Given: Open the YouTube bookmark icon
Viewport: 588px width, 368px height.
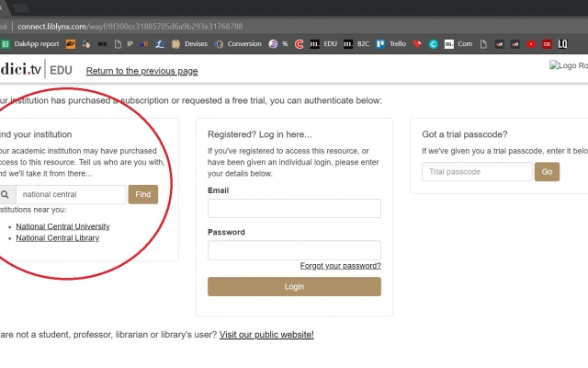Looking at the screenshot, I should point(530,43).
